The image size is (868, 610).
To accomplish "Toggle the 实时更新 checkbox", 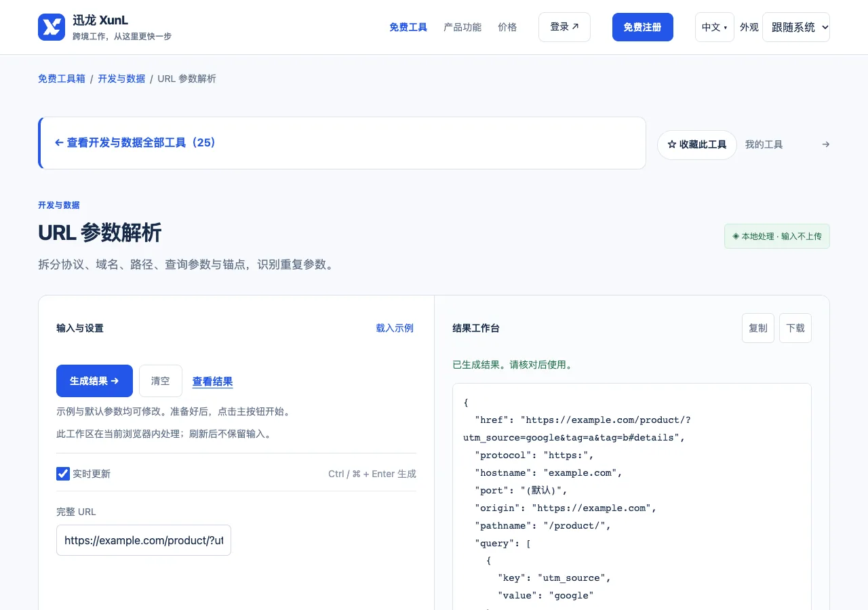I will click(63, 474).
